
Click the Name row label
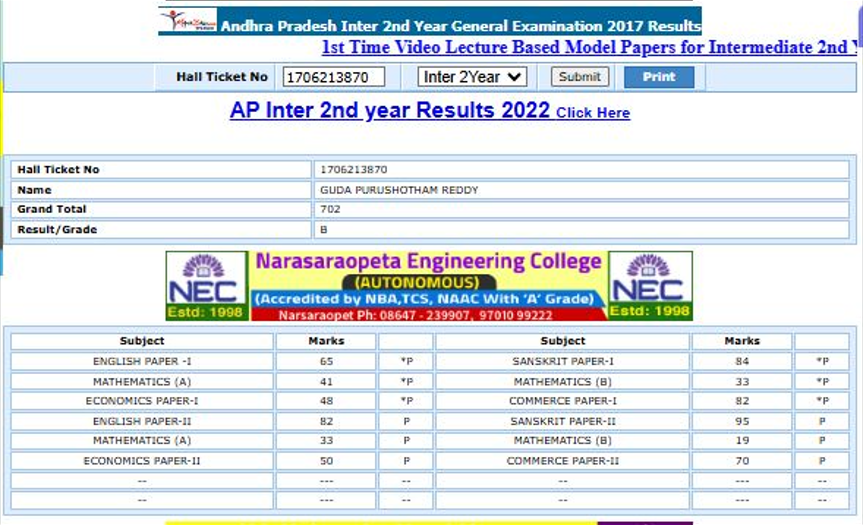pos(34,190)
